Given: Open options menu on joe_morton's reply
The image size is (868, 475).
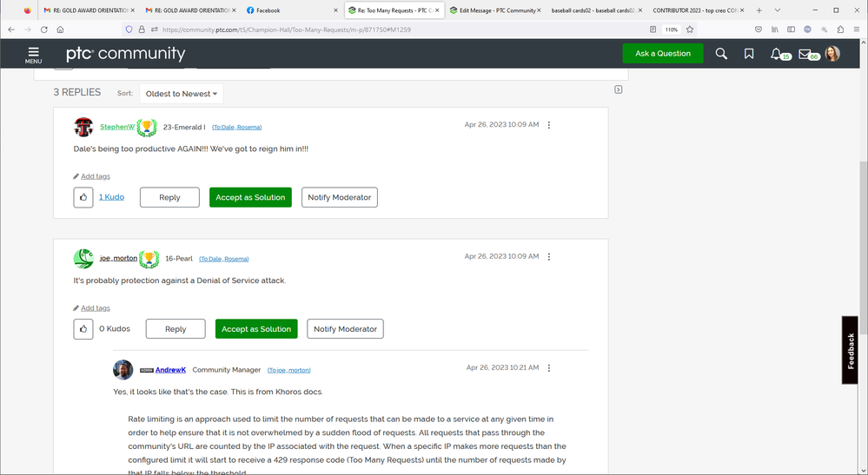Looking at the screenshot, I should [x=548, y=256].
